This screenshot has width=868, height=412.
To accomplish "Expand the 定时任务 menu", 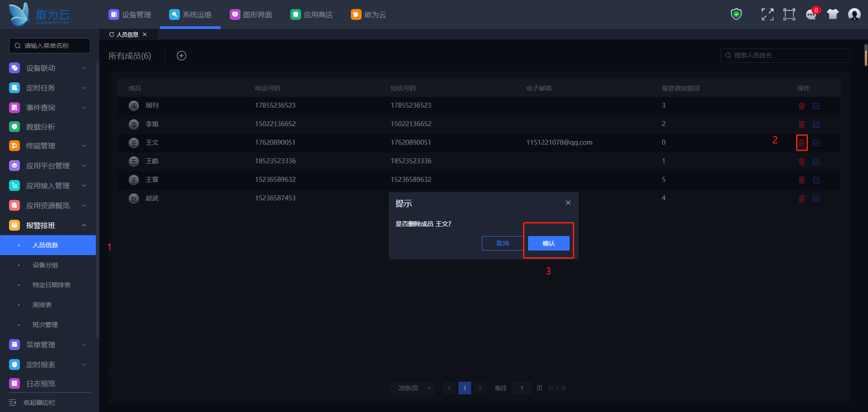I will tap(48, 88).
